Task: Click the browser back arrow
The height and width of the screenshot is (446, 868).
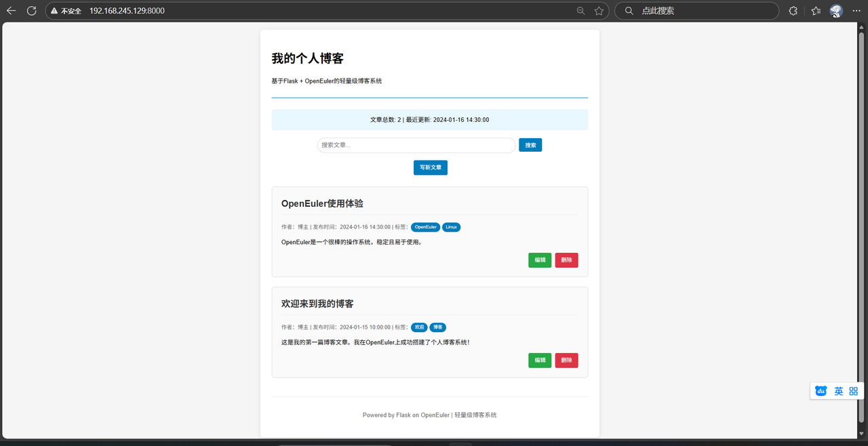Action: (x=11, y=11)
